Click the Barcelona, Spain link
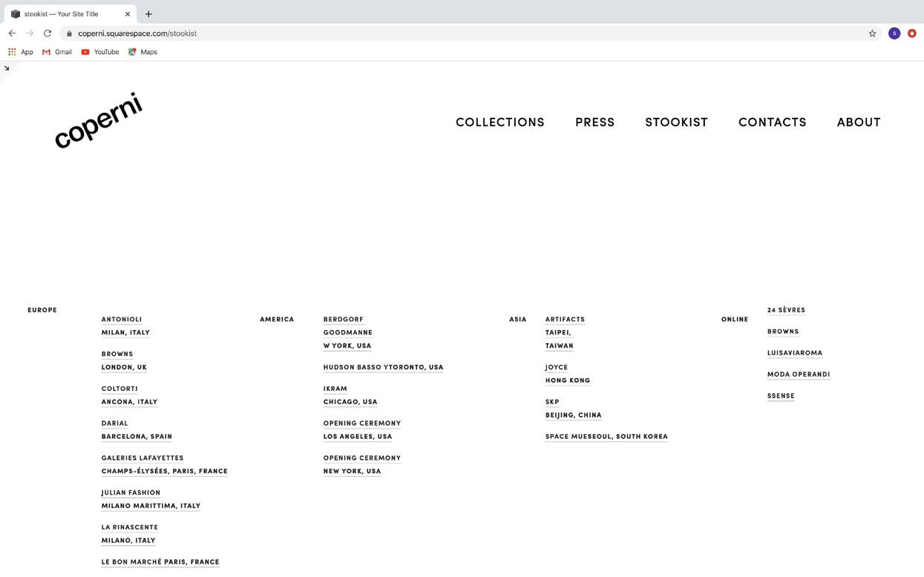The width and height of the screenshot is (924, 577). [137, 438]
